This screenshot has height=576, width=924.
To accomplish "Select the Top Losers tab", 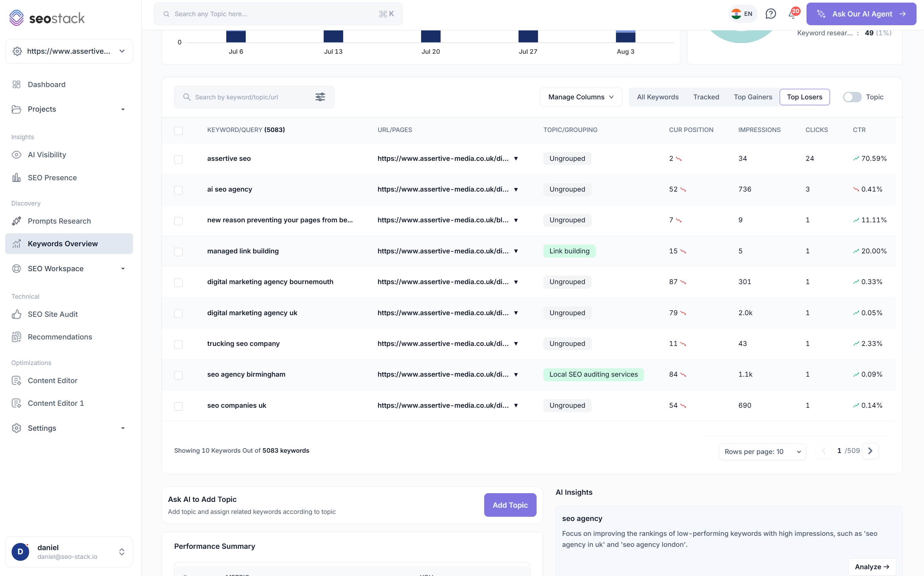I will click(805, 97).
